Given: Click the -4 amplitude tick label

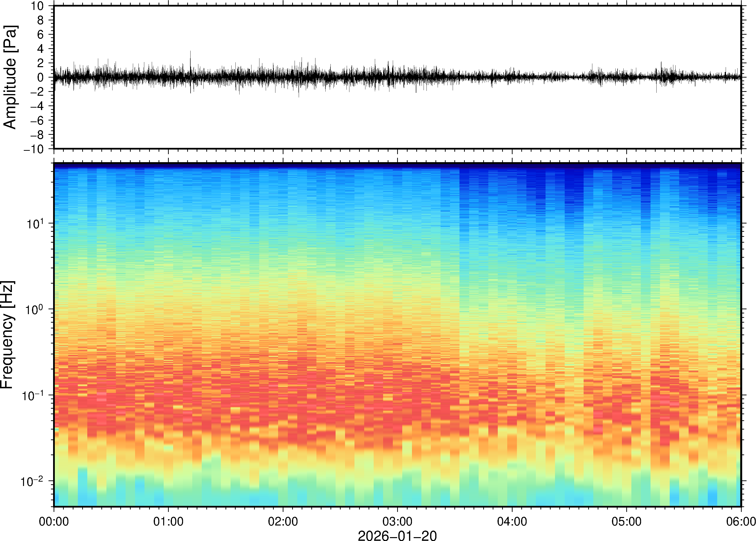Looking at the screenshot, I should (x=37, y=106).
